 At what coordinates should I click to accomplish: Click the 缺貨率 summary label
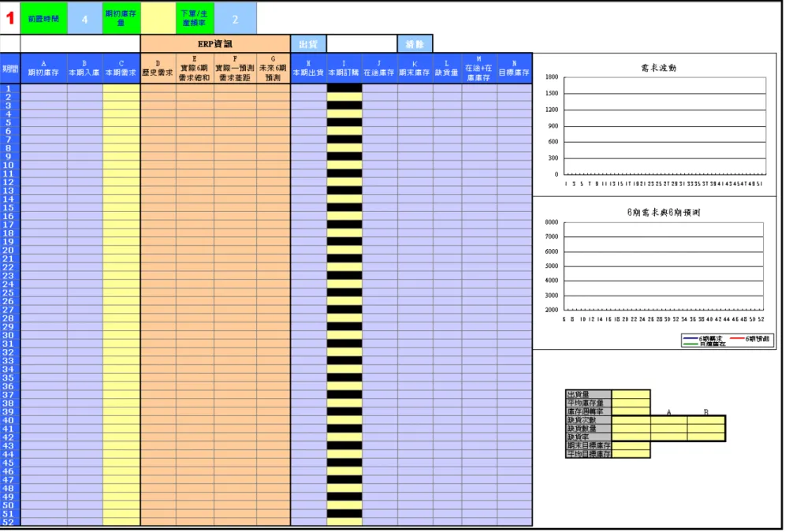click(588, 437)
